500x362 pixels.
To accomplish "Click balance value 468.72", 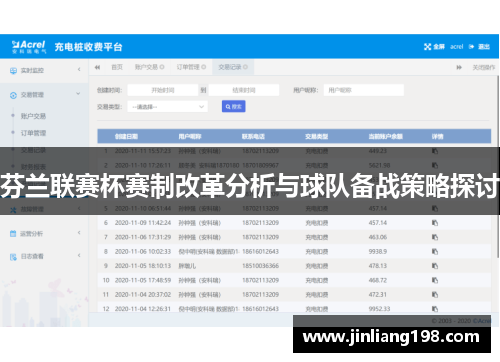I will coord(378,280).
